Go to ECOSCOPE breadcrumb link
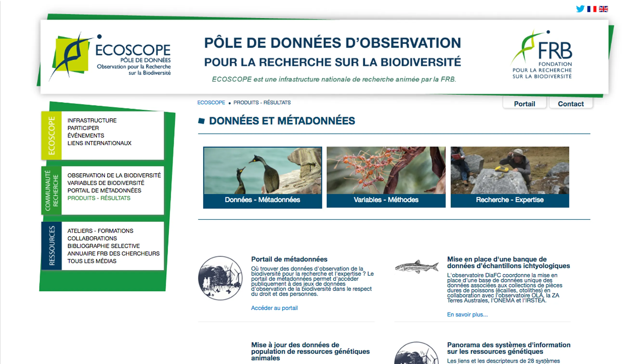The height and width of the screenshot is (364, 640). pyautogui.click(x=211, y=103)
